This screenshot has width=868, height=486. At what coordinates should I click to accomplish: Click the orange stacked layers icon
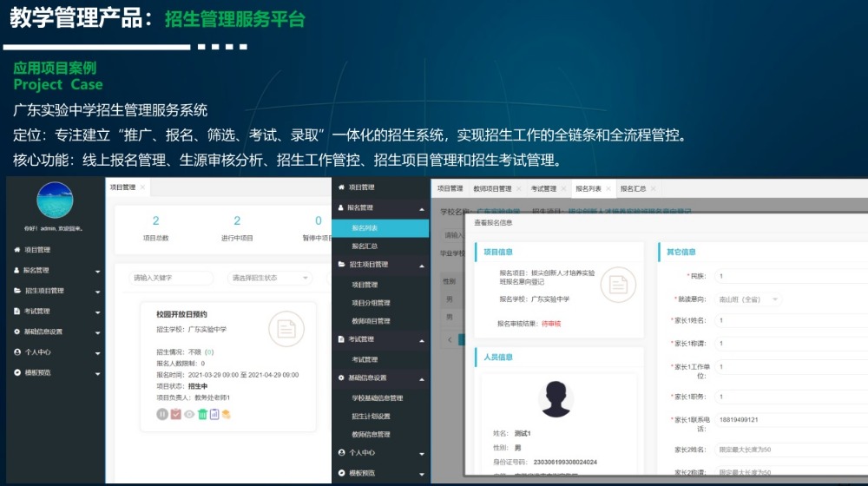(x=226, y=414)
